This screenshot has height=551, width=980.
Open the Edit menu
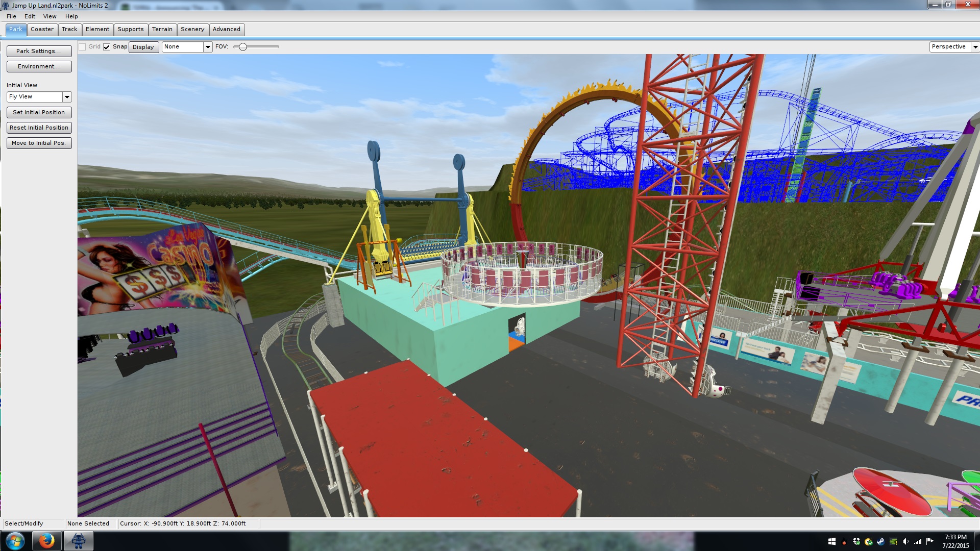pyautogui.click(x=30, y=16)
